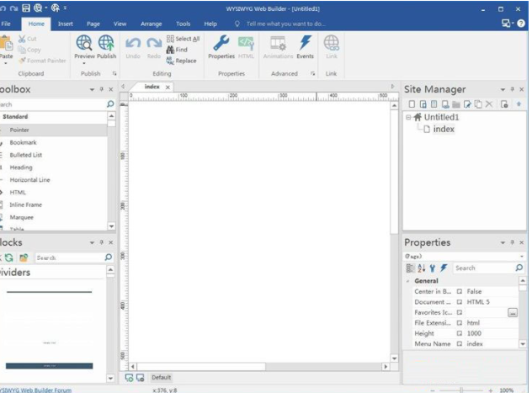Pin the Blocks panel
The image size is (532, 393).
click(x=102, y=242)
